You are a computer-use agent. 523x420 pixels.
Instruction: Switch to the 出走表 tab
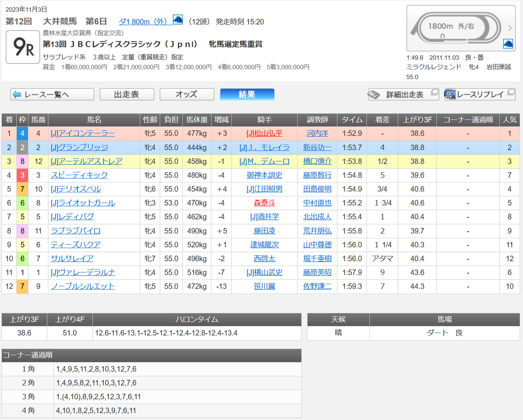127,94
